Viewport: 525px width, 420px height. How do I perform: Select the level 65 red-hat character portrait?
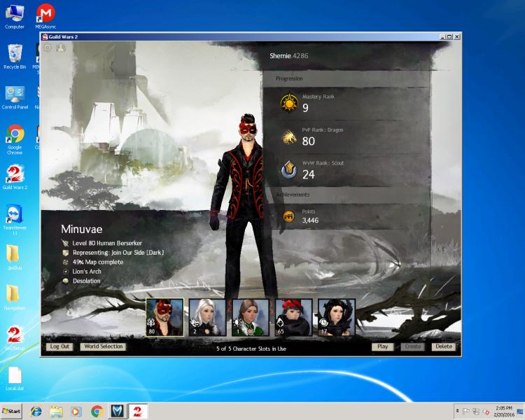(293, 317)
